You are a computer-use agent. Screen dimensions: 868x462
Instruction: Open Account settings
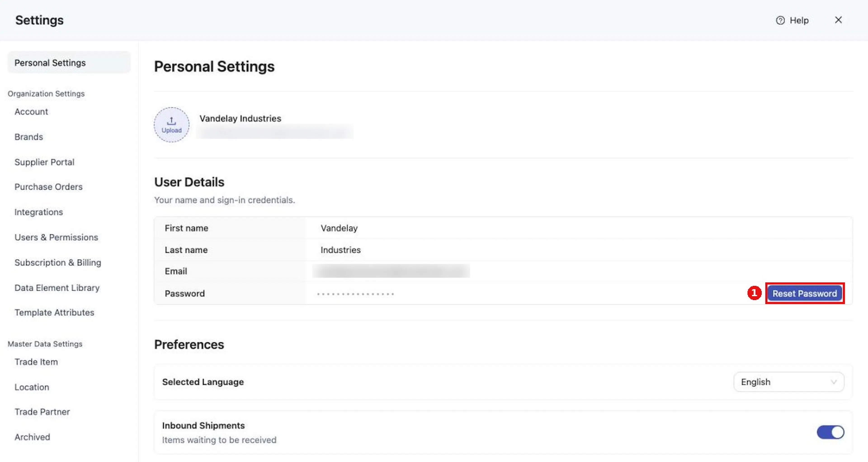point(31,111)
